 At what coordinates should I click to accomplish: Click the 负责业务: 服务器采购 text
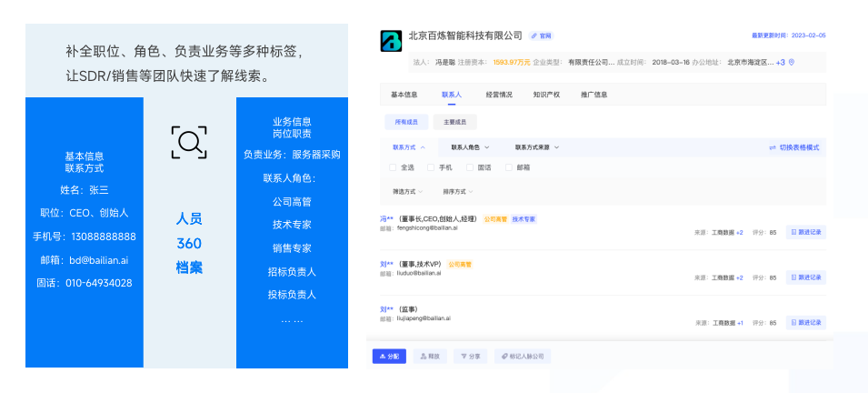click(x=293, y=156)
